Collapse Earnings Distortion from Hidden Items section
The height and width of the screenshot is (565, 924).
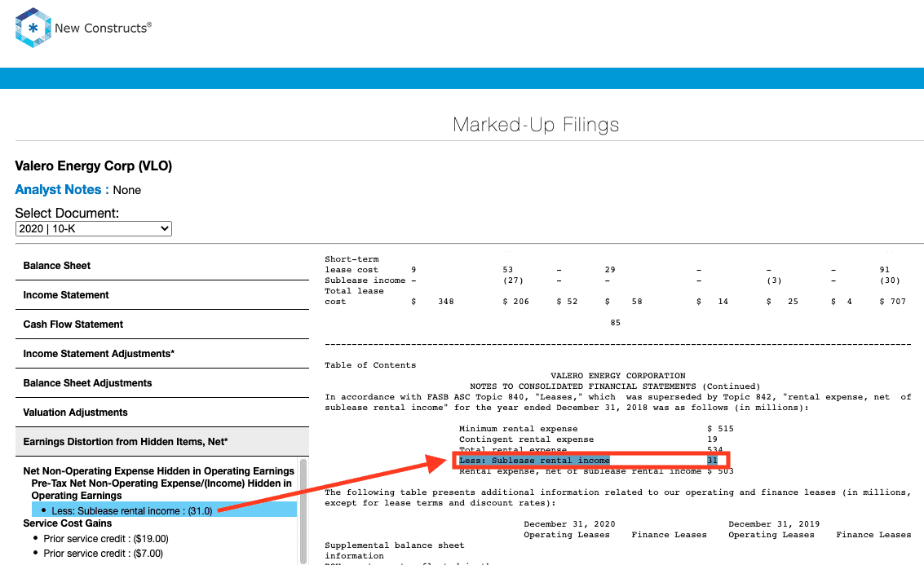[162, 442]
